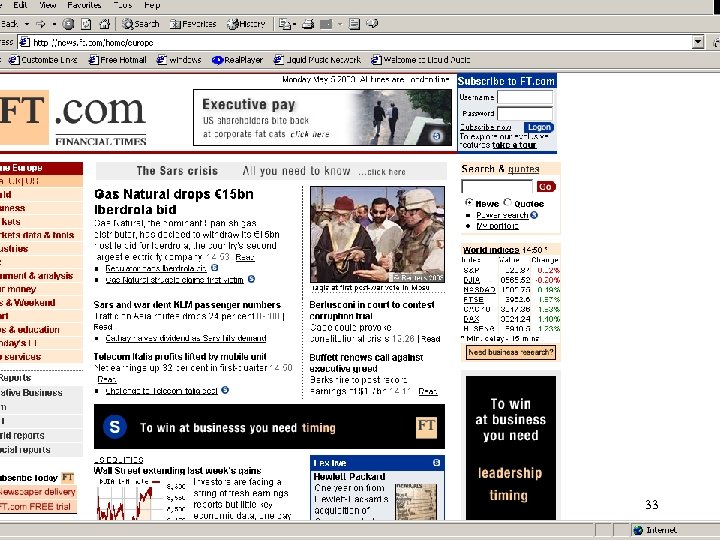Click the take a tour link
720x540 pixels.
514,145
